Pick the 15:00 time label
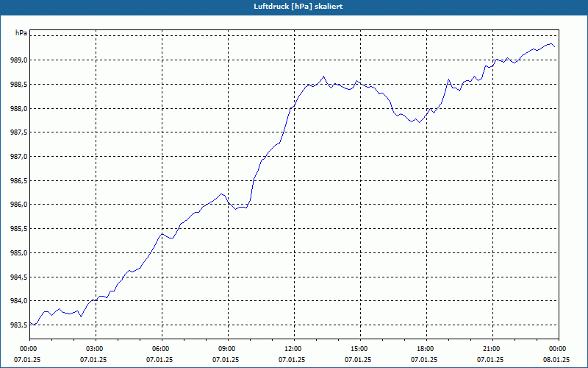The image size is (588, 368). pos(360,349)
